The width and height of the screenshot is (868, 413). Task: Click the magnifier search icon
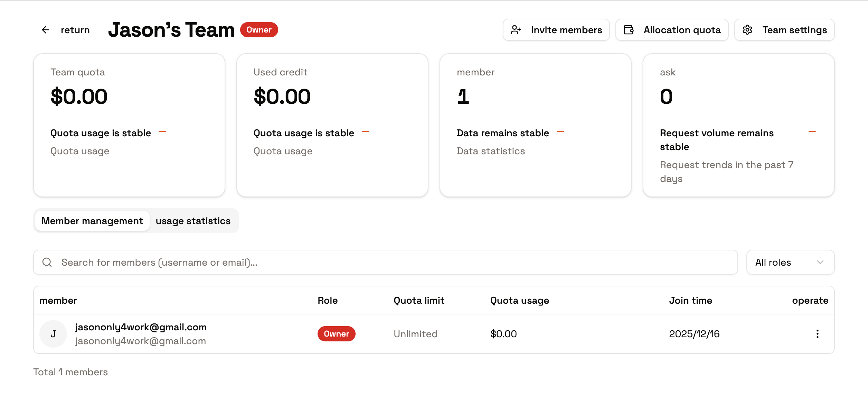[x=47, y=263]
